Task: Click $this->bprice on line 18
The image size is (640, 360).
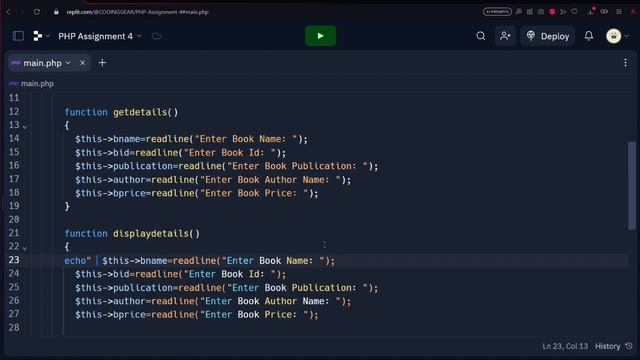Action: coord(110,193)
